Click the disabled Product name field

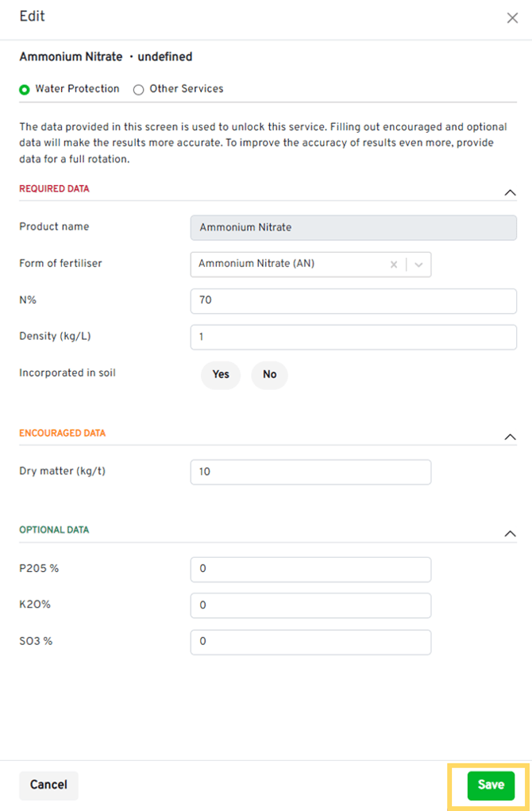353,227
